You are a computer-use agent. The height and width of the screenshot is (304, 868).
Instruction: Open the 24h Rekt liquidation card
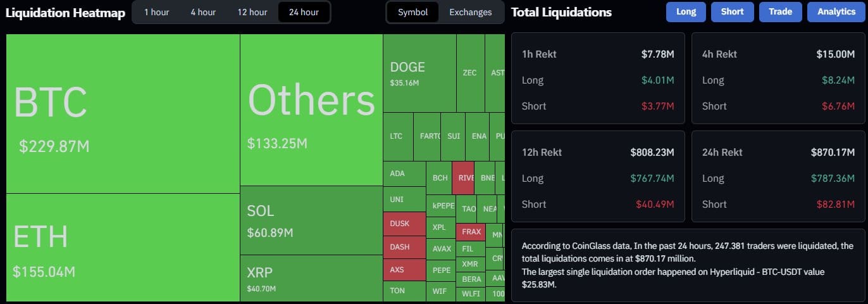click(778, 177)
